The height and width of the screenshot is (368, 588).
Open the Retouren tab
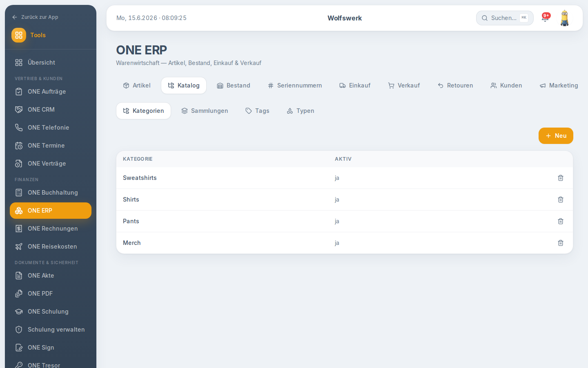455,85
